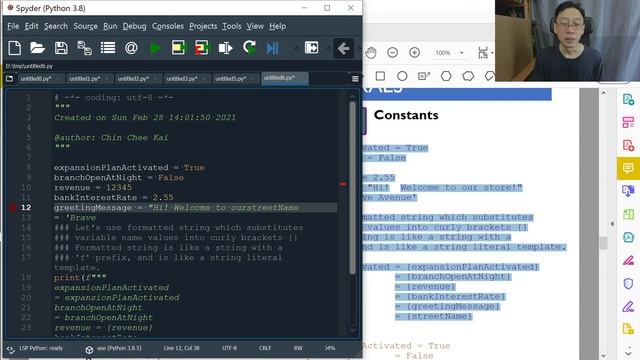Open editor options hamburger menu

pos(355,79)
